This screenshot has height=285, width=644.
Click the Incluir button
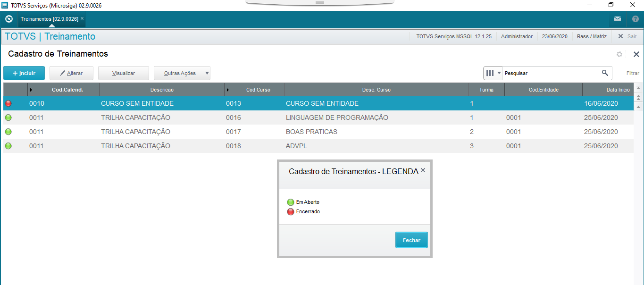click(x=24, y=73)
